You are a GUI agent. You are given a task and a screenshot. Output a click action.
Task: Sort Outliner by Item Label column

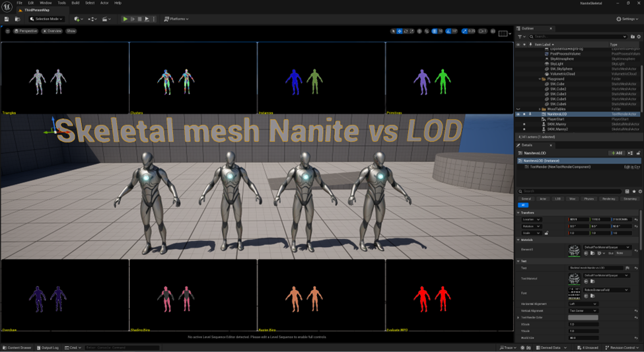click(x=544, y=44)
